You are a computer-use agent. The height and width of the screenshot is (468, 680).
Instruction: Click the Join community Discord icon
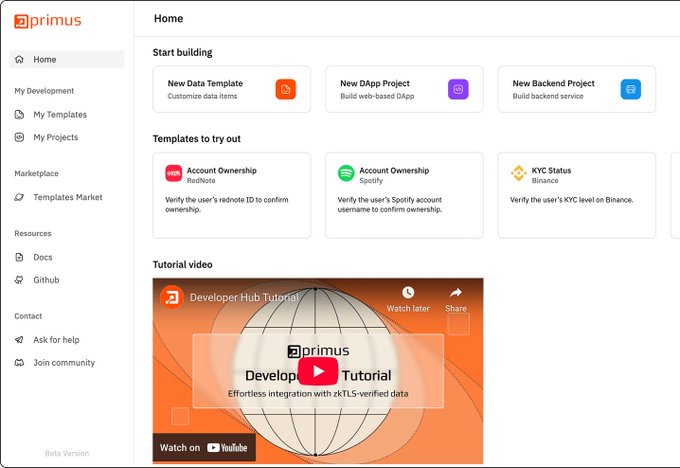coord(20,363)
